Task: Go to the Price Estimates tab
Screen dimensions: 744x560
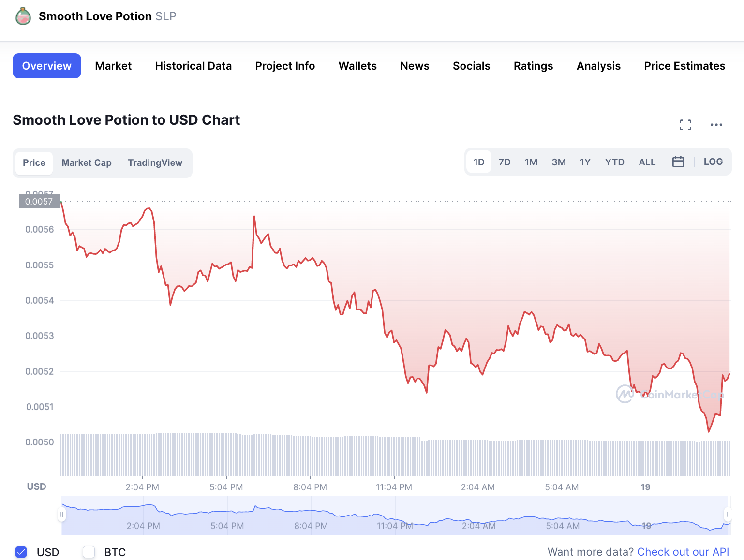Action: click(684, 66)
